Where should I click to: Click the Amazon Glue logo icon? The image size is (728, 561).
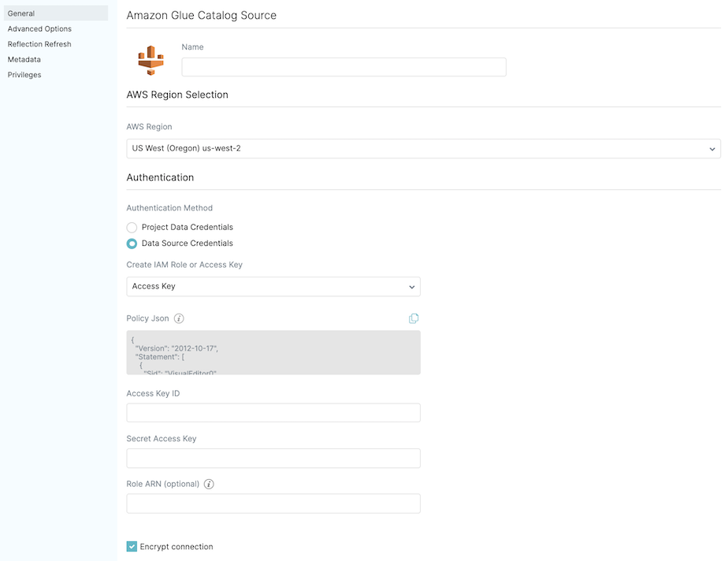[150, 60]
